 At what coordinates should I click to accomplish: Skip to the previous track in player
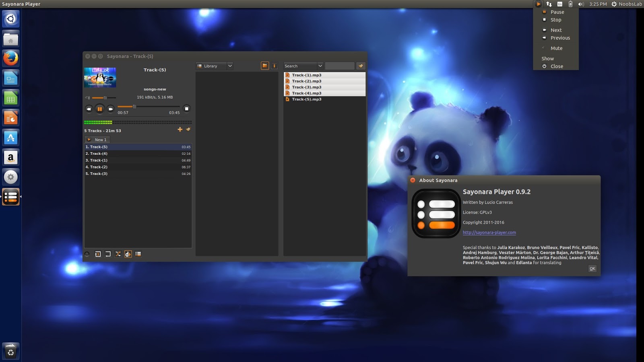(89, 109)
